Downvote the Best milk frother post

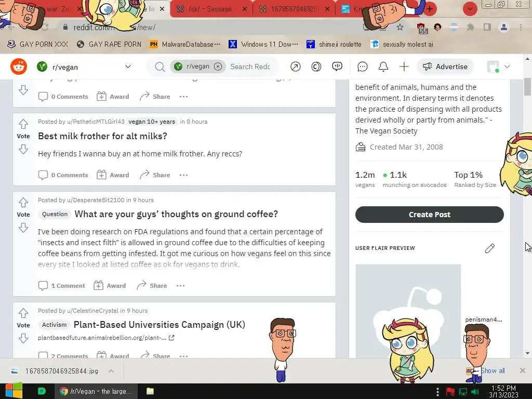tap(23, 149)
